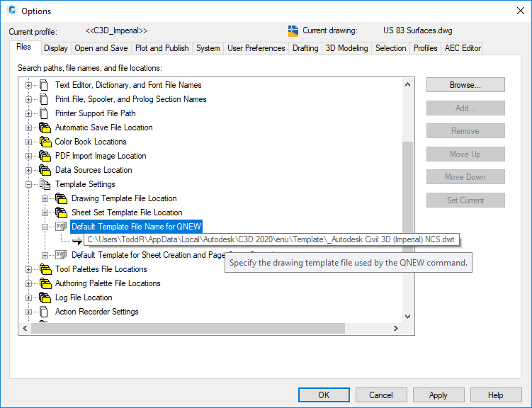
Task: Select the Files tab
Action: [24, 47]
